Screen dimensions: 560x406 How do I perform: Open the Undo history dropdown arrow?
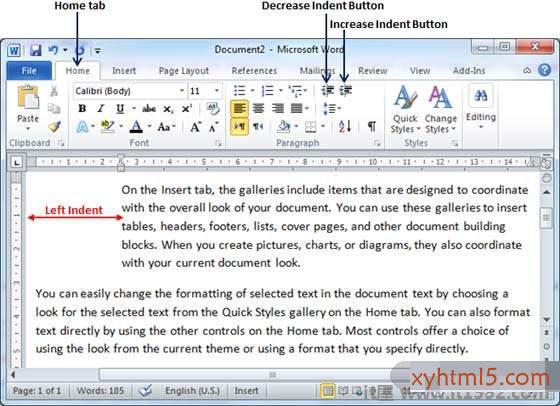(65, 50)
